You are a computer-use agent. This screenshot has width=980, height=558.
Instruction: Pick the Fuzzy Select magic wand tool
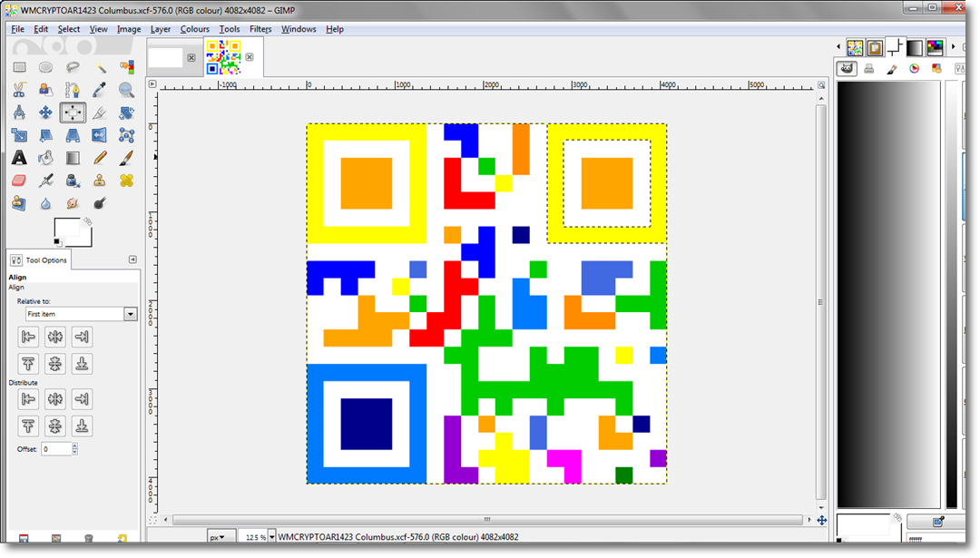click(x=100, y=67)
